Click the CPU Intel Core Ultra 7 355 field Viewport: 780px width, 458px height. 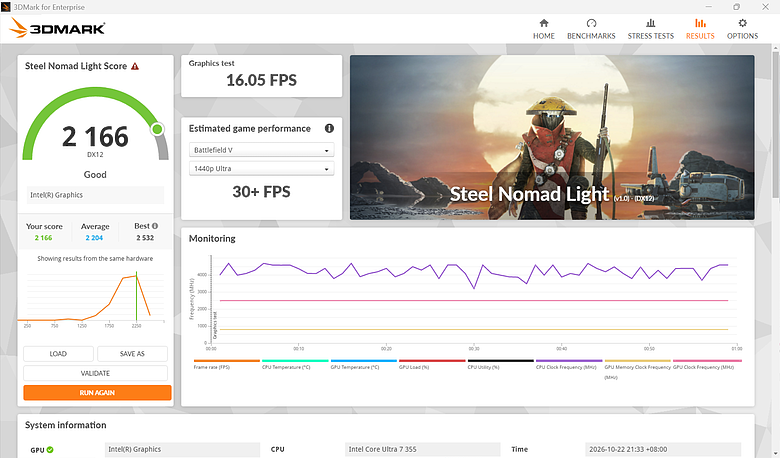[x=422, y=449]
